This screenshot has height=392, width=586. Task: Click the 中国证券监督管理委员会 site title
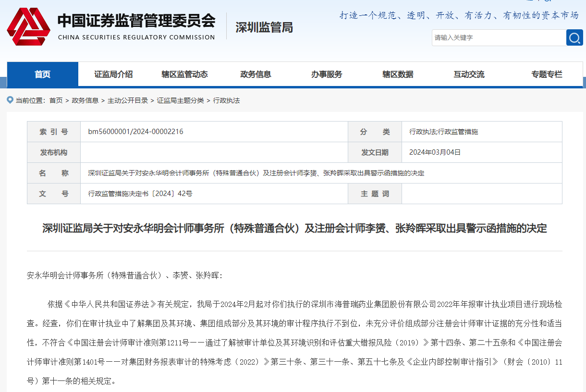point(136,21)
